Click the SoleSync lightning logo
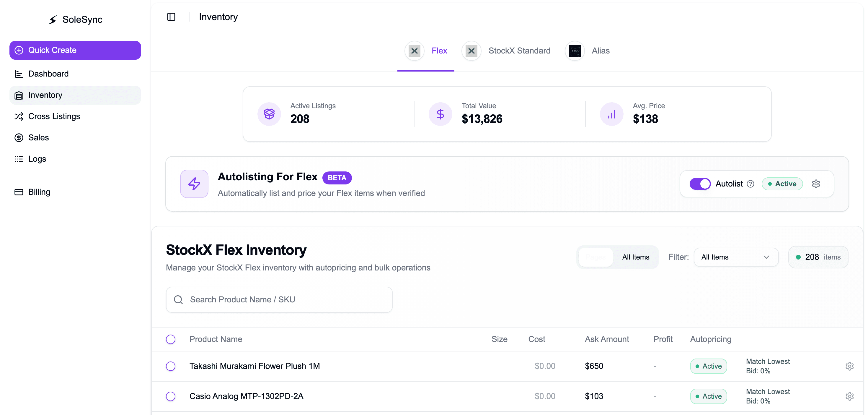Image resolution: width=868 pixels, height=415 pixels. (53, 20)
